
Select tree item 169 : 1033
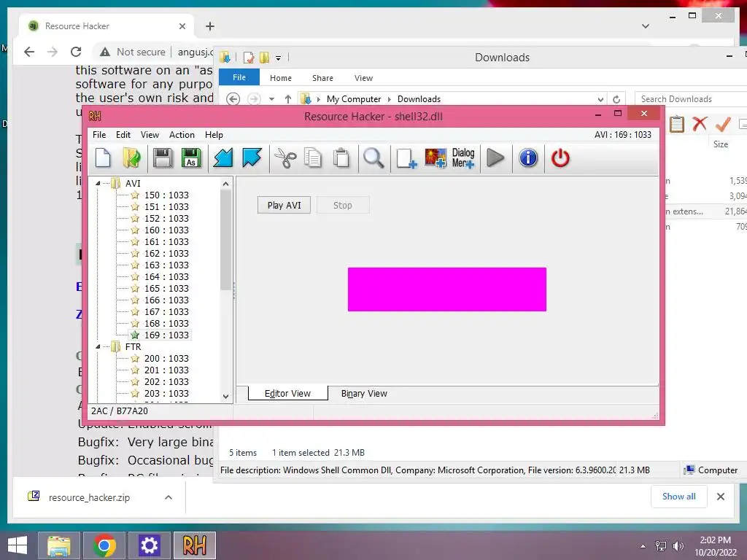click(166, 335)
